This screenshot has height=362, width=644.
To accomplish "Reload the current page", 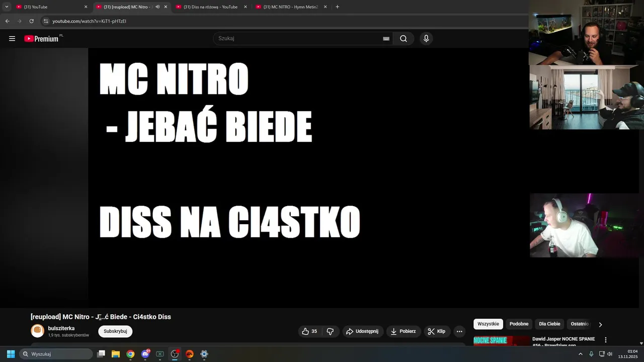I will (31, 21).
